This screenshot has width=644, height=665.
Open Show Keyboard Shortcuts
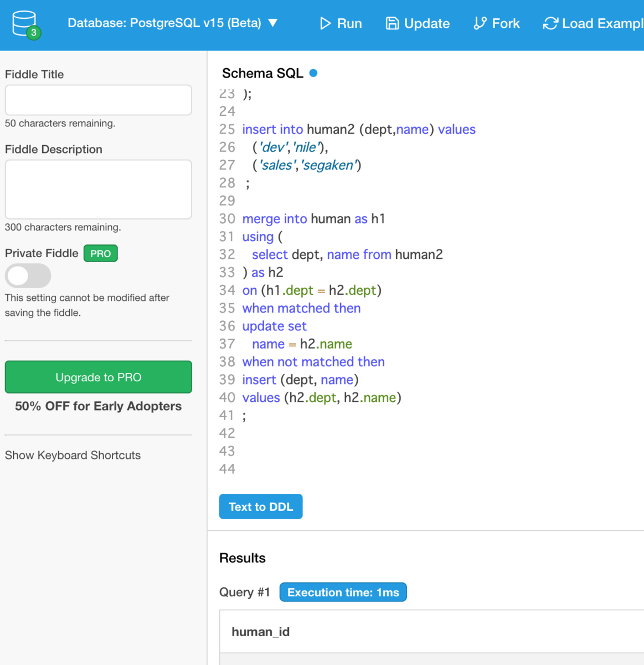click(x=72, y=455)
